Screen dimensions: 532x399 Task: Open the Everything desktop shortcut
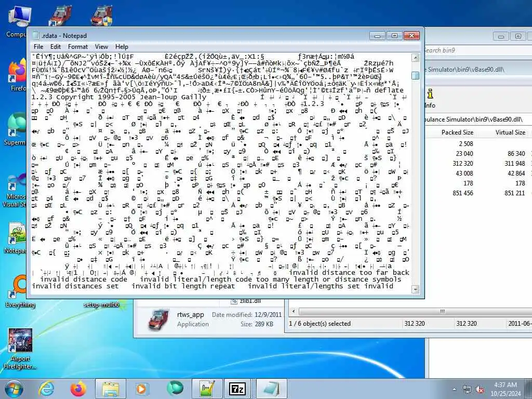(x=20, y=291)
